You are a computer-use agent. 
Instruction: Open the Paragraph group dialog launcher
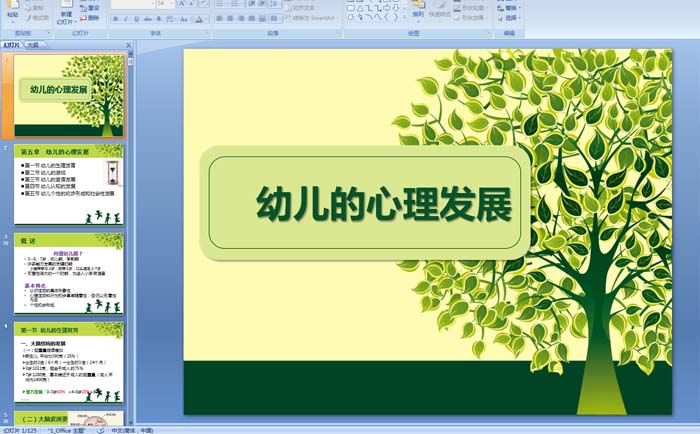(x=338, y=33)
